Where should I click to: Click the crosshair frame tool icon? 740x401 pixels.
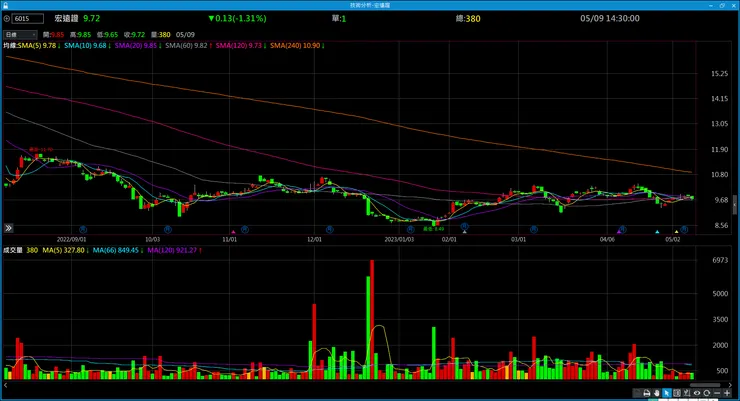coord(677,393)
